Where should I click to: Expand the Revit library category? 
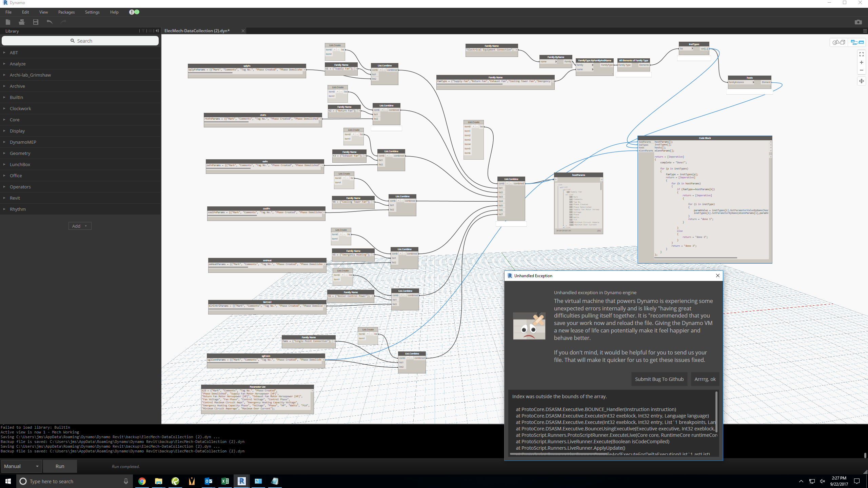pos(15,198)
